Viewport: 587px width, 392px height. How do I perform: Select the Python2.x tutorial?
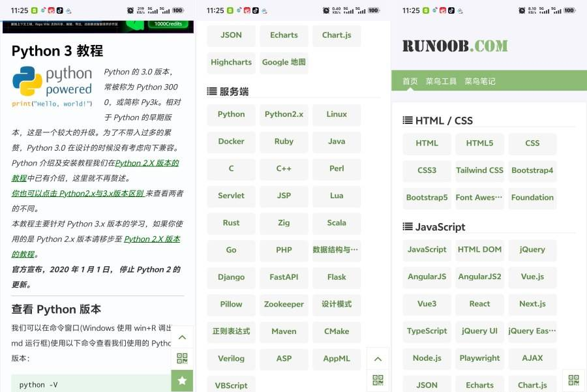(284, 115)
